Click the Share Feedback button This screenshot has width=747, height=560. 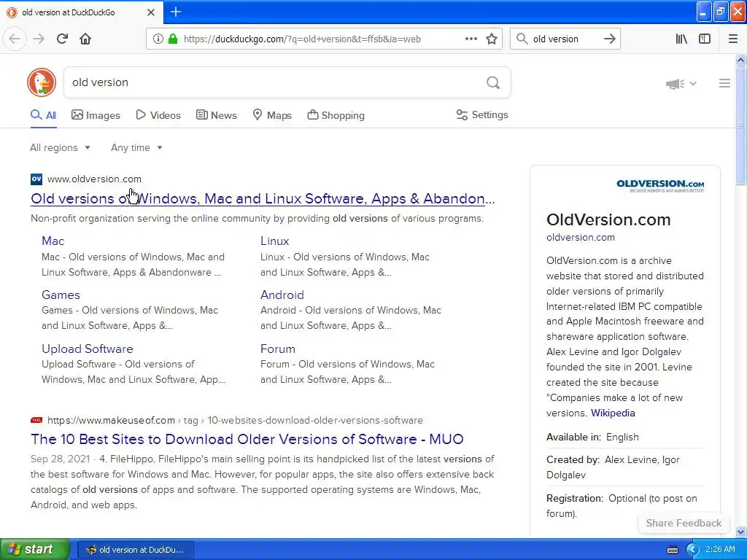pos(684,523)
